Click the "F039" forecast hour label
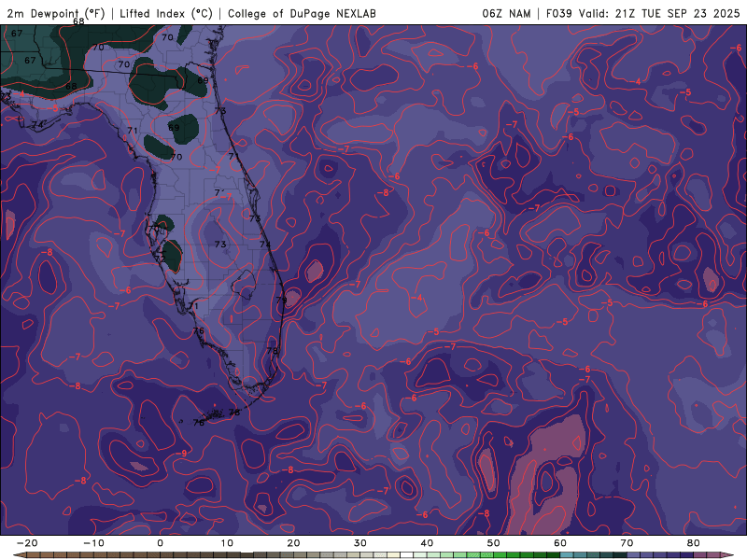 pos(558,13)
